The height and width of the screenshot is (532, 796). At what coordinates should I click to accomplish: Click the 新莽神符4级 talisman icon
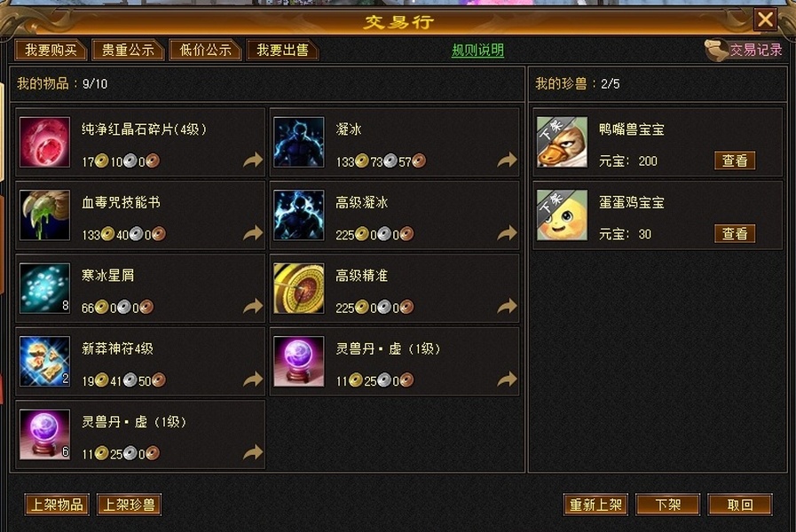coord(44,361)
